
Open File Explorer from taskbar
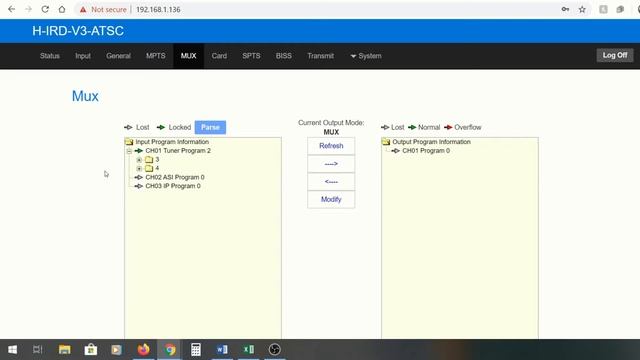64,350
